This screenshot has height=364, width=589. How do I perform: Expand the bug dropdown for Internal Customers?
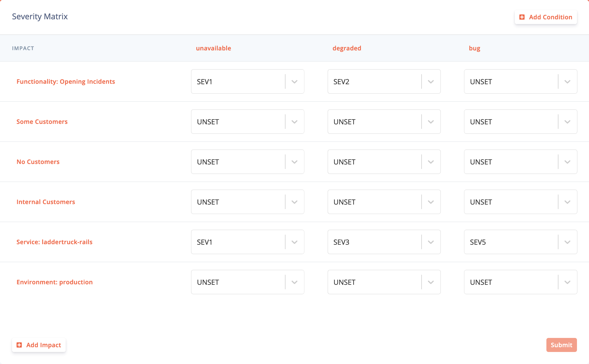pos(567,202)
